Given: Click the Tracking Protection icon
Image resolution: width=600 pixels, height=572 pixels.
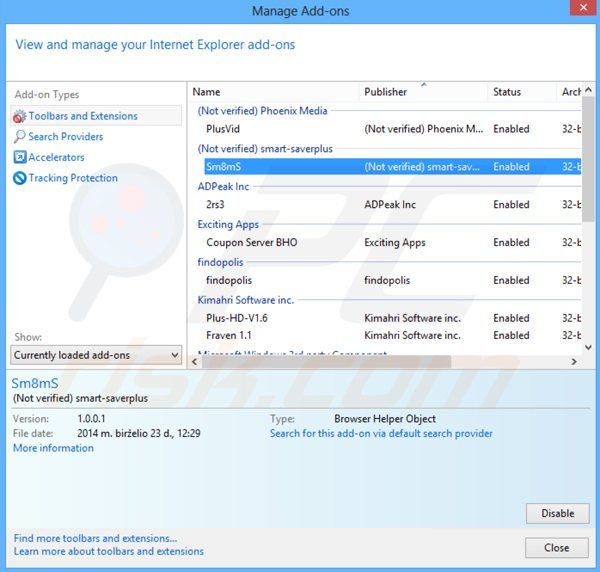Looking at the screenshot, I should [19, 178].
